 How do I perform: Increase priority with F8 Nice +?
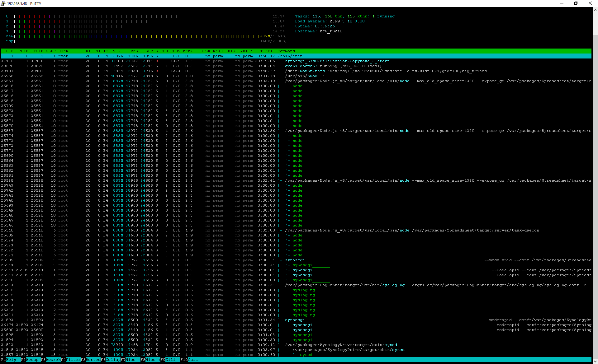click(152, 360)
